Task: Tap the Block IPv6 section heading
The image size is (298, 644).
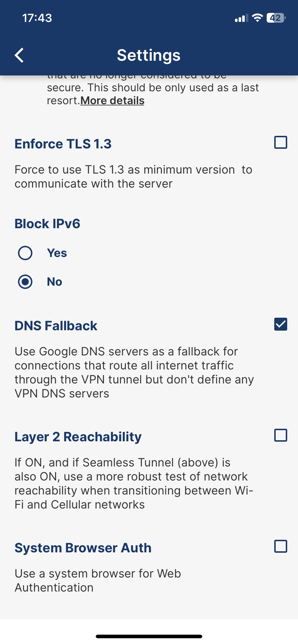Action: pos(47,224)
